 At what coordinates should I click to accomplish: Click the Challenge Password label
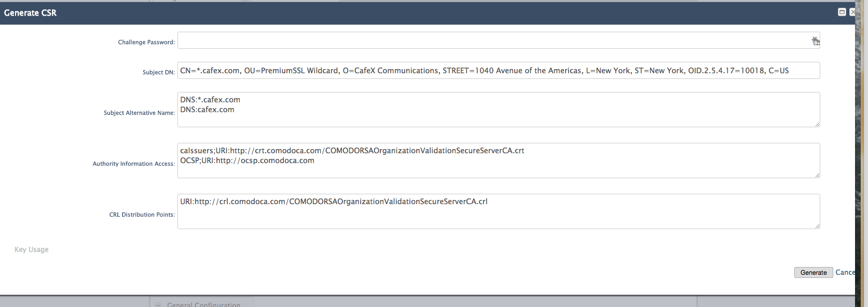tap(146, 42)
